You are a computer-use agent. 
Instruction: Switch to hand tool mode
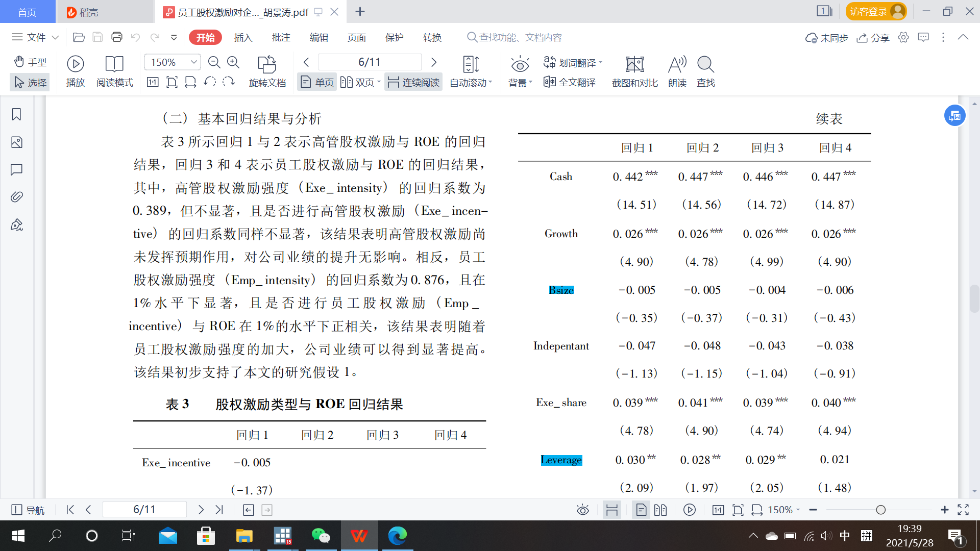click(x=30, y=62)
